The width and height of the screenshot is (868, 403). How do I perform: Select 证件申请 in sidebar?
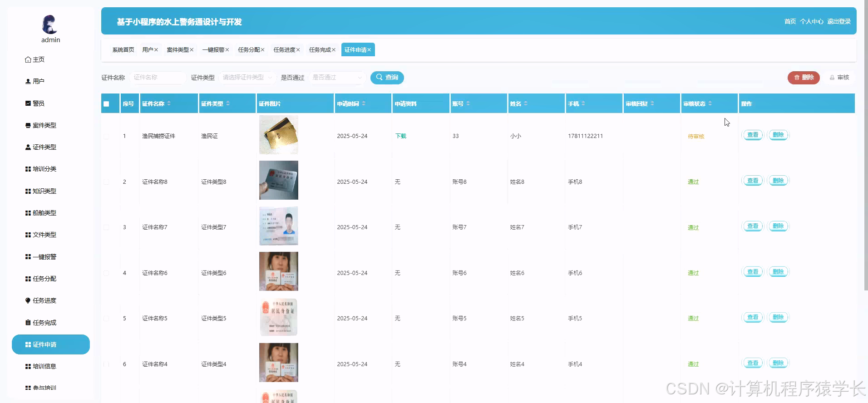coord(51,344)
